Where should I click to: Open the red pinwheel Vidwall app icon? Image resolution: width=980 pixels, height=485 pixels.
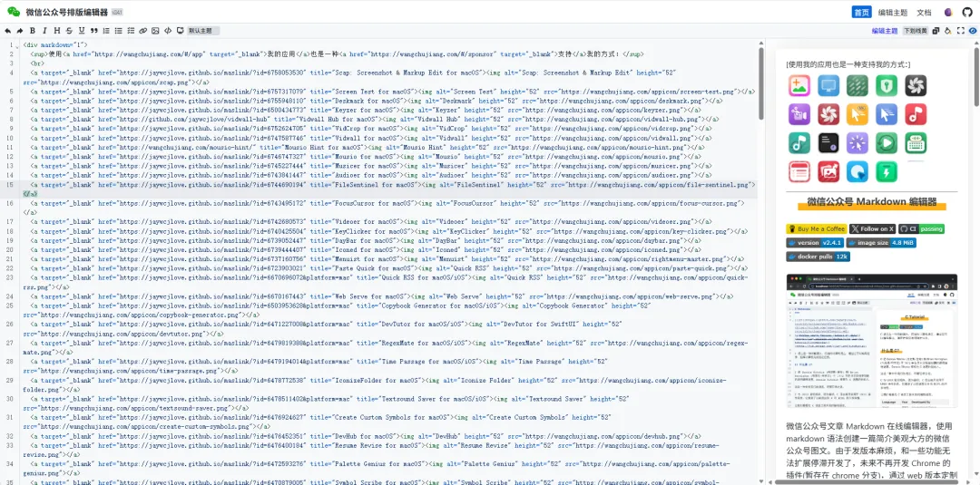point(828,114)
